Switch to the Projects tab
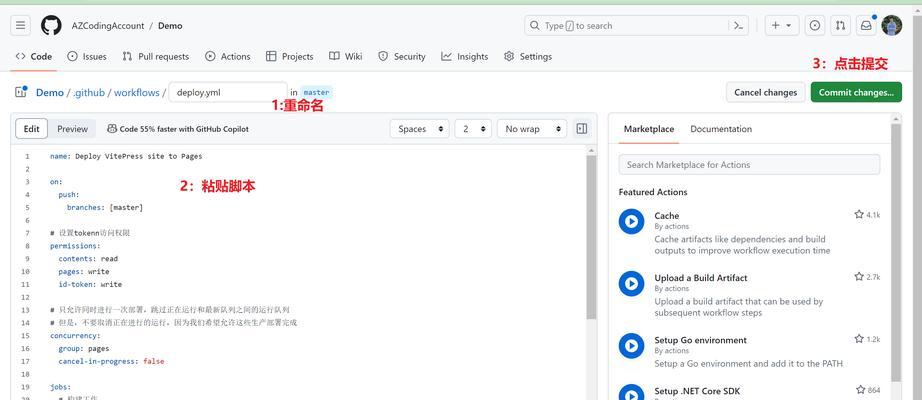 point(289,56)
